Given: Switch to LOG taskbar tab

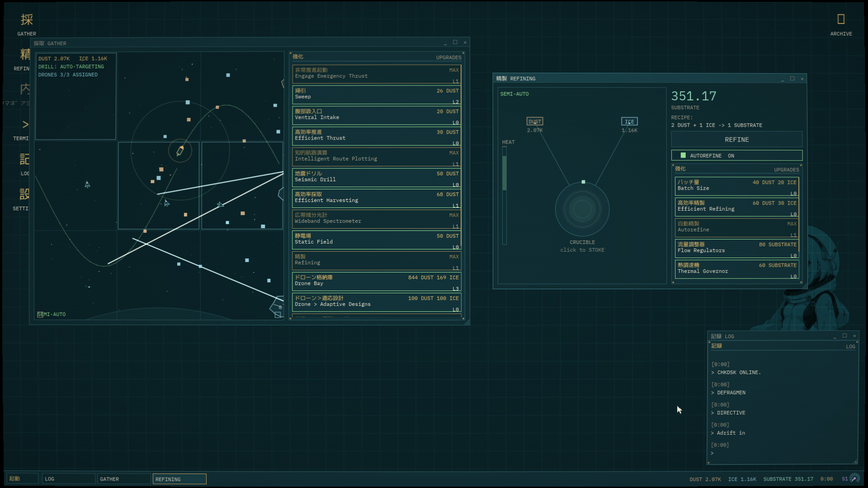Looking at the screenshot, I should coord(69,479).
